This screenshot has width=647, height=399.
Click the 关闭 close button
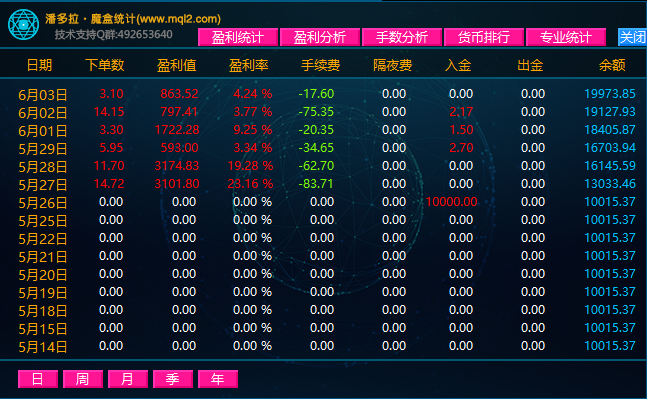pos(632,37)
